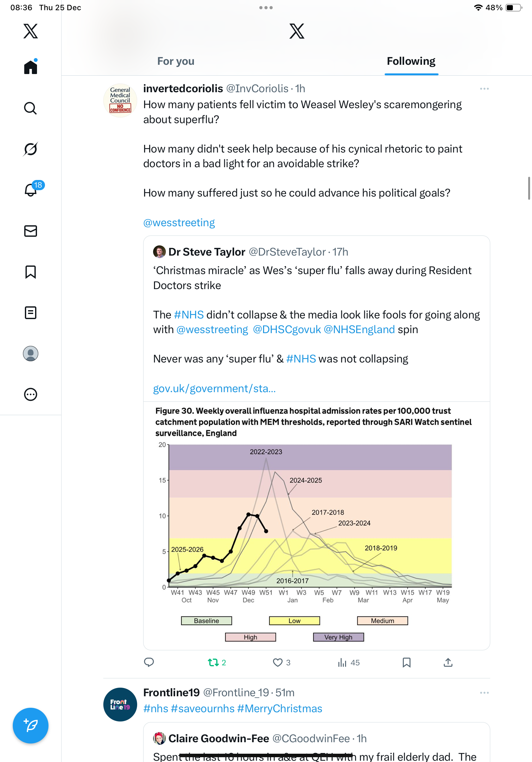Open the @wesstreeting mention link
This screenshot has width=532, height=762.
tap(179, 223)
